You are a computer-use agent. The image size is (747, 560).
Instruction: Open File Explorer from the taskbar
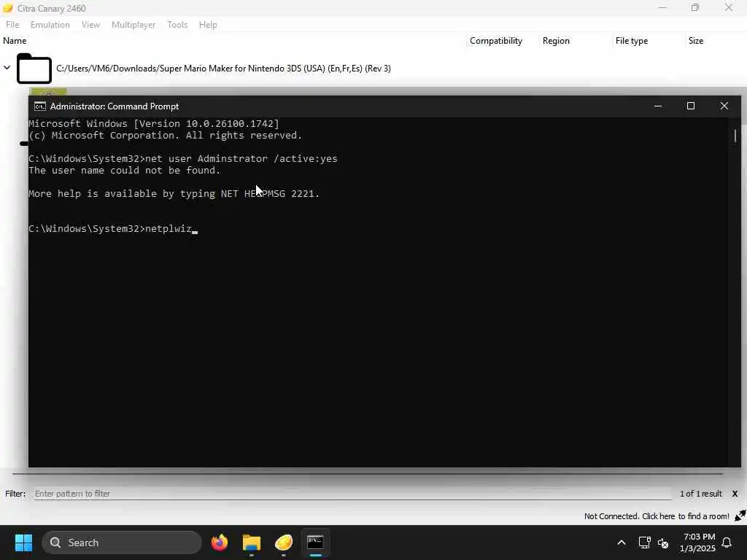[252, 542]
